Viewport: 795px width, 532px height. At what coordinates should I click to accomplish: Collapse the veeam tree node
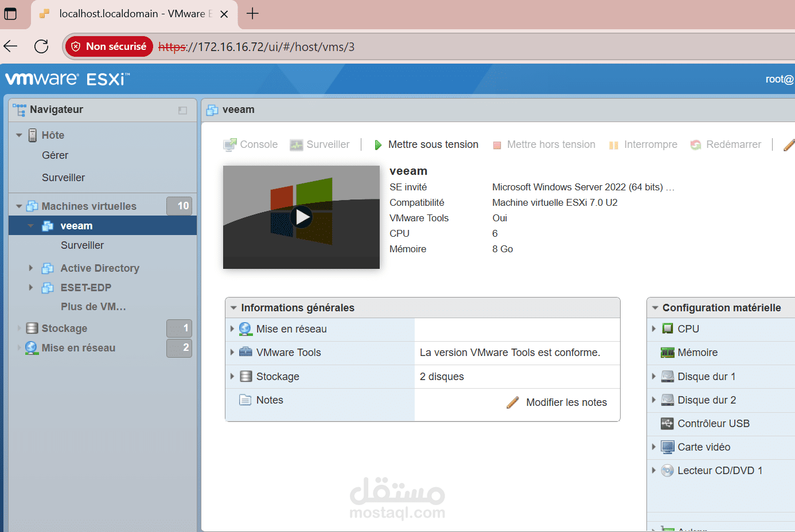[x=31, y=226]
